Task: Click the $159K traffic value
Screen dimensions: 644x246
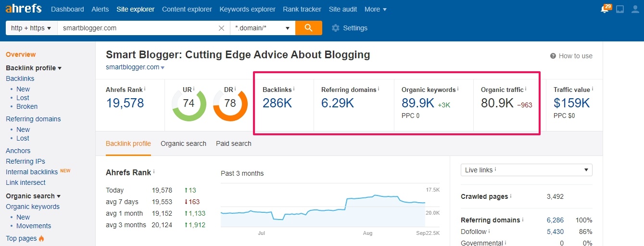Action: [572, 103]
